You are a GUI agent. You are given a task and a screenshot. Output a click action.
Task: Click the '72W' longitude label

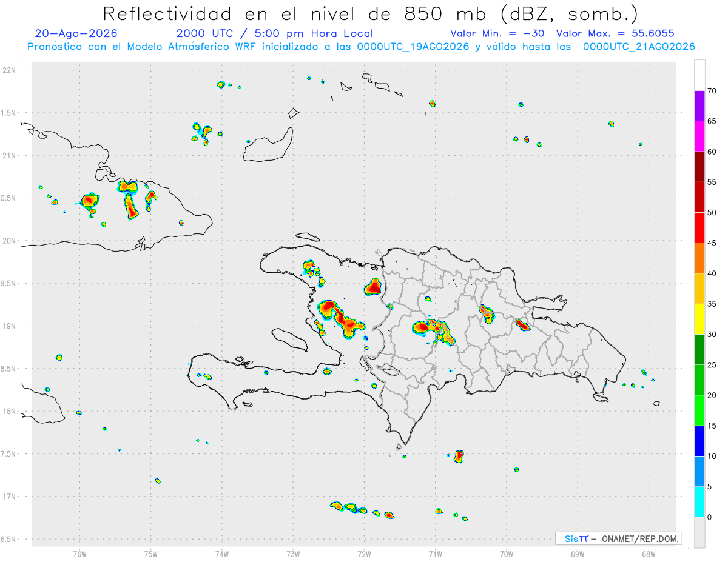point(364,554)
